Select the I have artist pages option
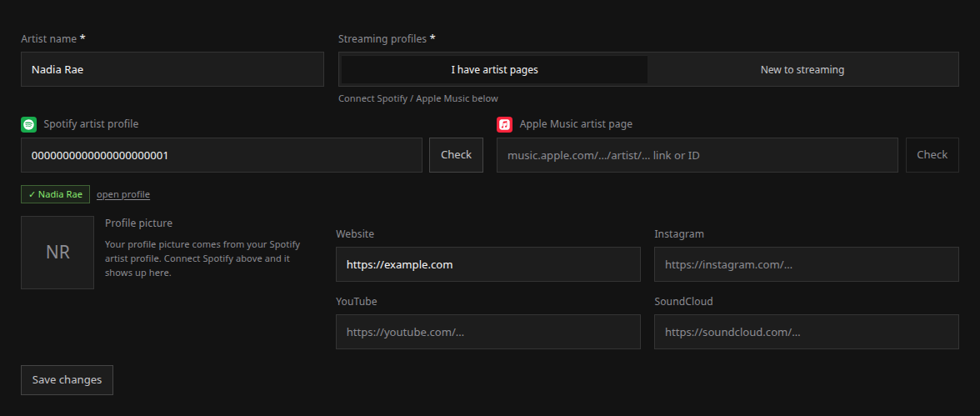 (x=494, y=69)
